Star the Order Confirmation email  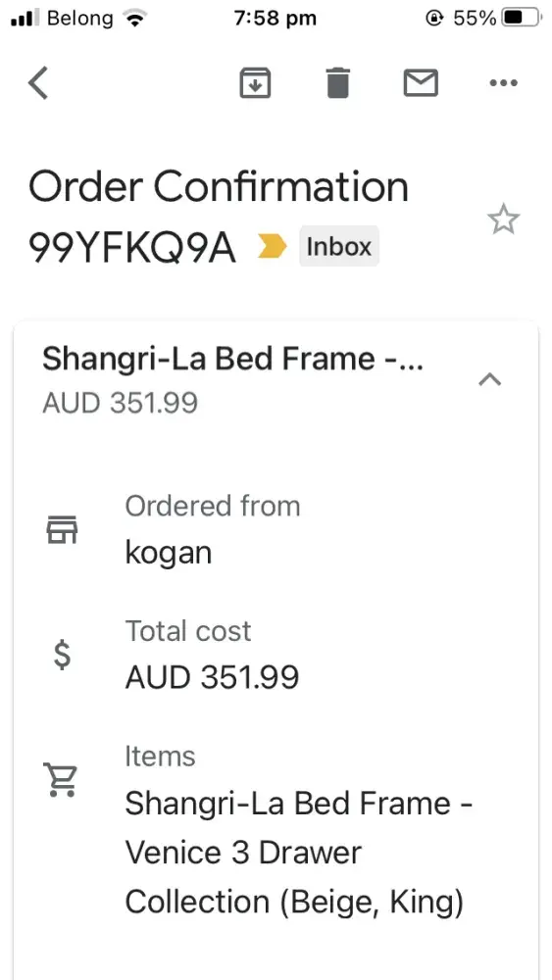click(503, 220)
